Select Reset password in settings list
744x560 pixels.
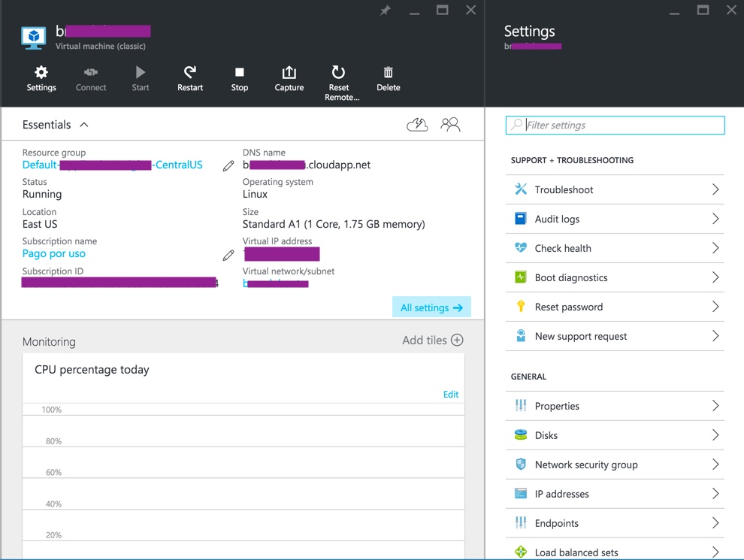pos(569,307)
